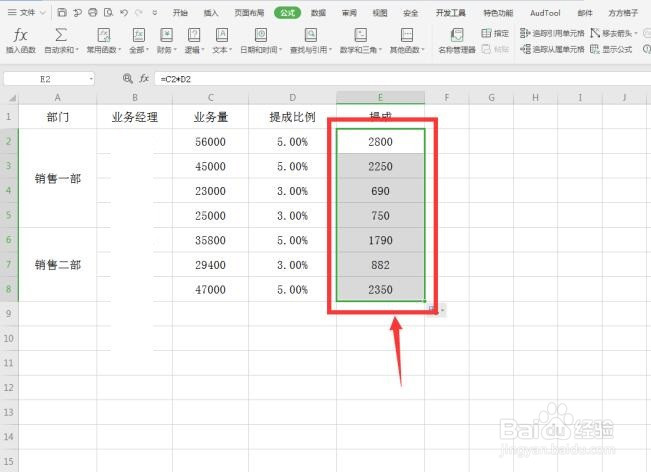
Task: Select the 5.00% cell in row 8
Action: (x=292, y=289)
